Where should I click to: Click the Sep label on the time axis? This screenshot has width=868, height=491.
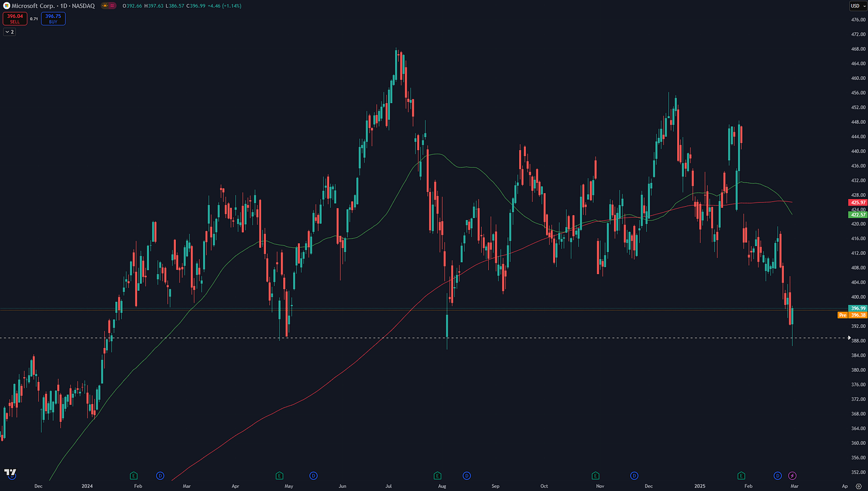point(495,486)
